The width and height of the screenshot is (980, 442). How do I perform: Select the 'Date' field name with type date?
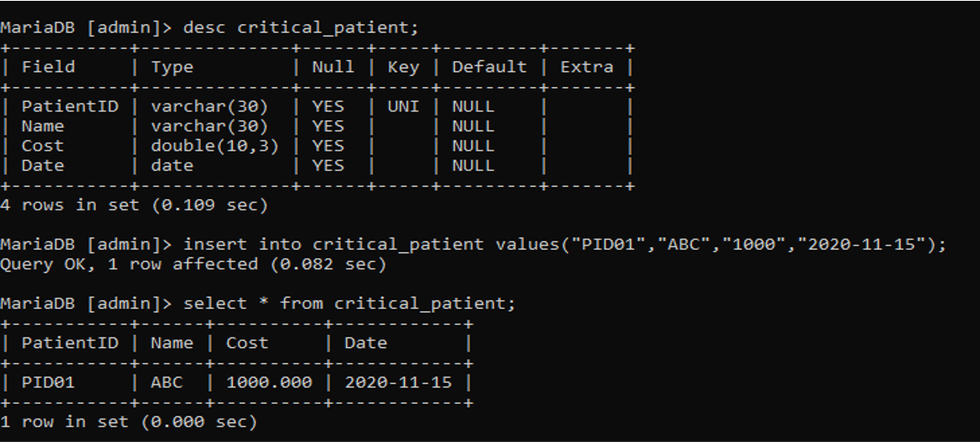[43, 165]
